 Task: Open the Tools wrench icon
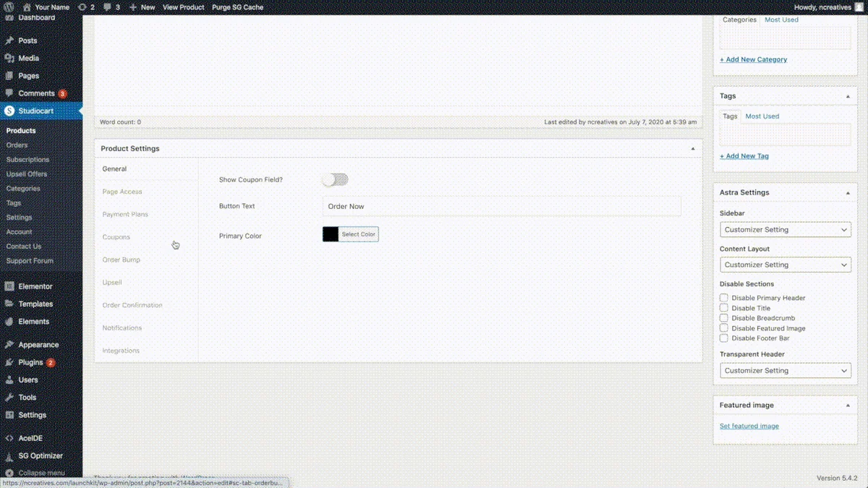[9, 398]
